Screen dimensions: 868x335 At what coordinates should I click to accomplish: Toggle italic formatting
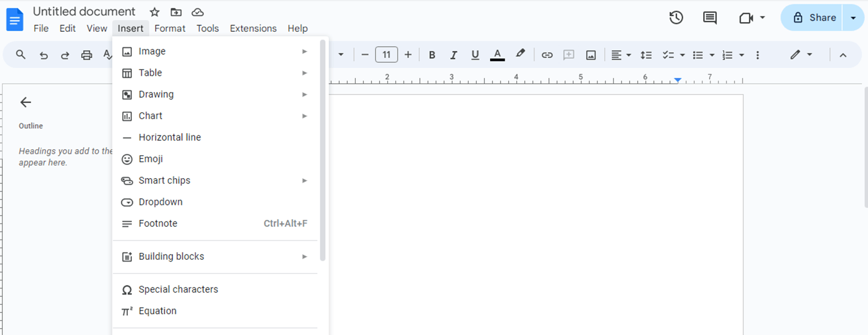point(453,54)
